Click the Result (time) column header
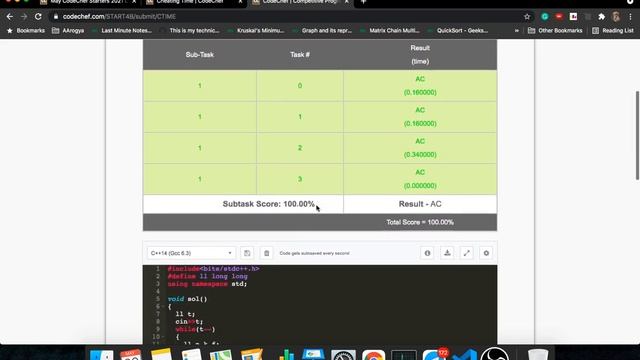 coord(420,55)
